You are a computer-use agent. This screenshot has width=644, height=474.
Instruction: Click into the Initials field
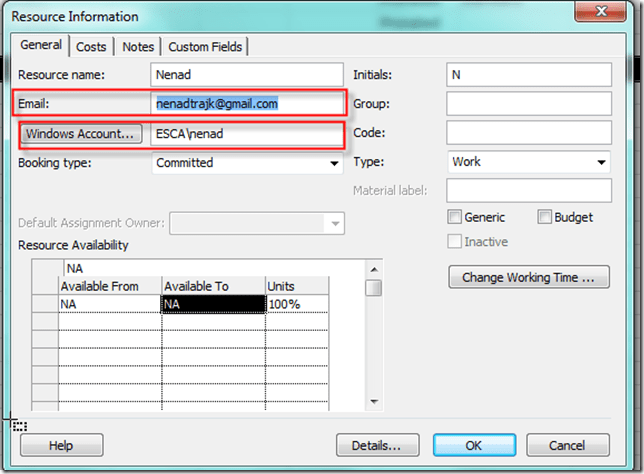coord(528,75)
